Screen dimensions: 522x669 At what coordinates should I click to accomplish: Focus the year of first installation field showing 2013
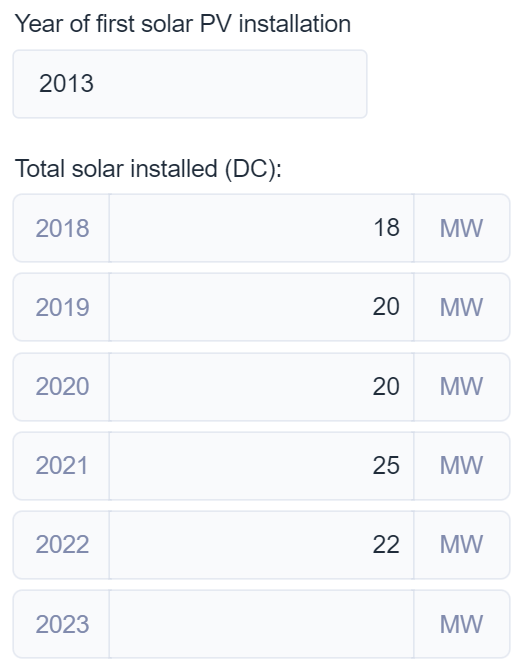[x=190, y=84]
